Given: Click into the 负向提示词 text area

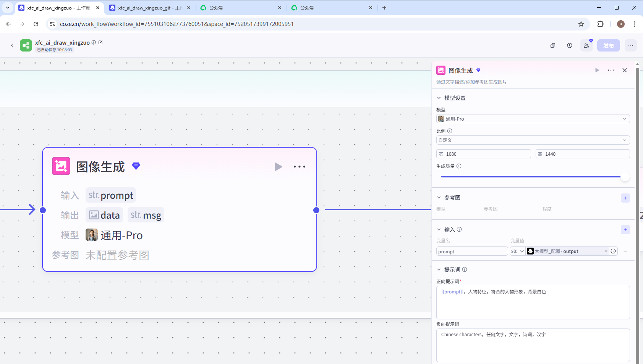Looking at the screenshot, I should 533,345.
